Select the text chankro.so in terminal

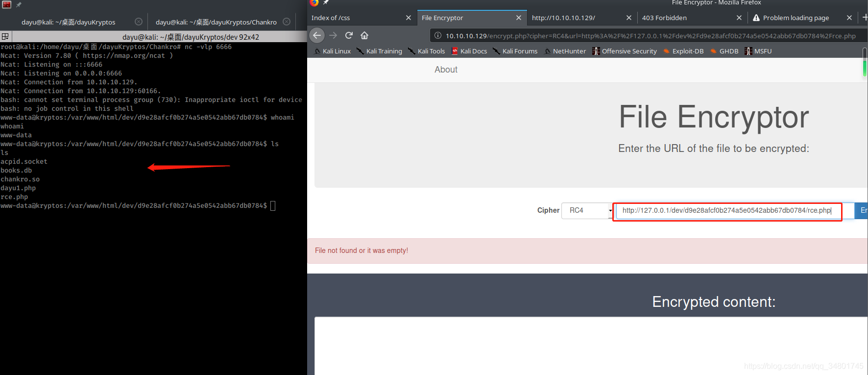tap(20, 179)
